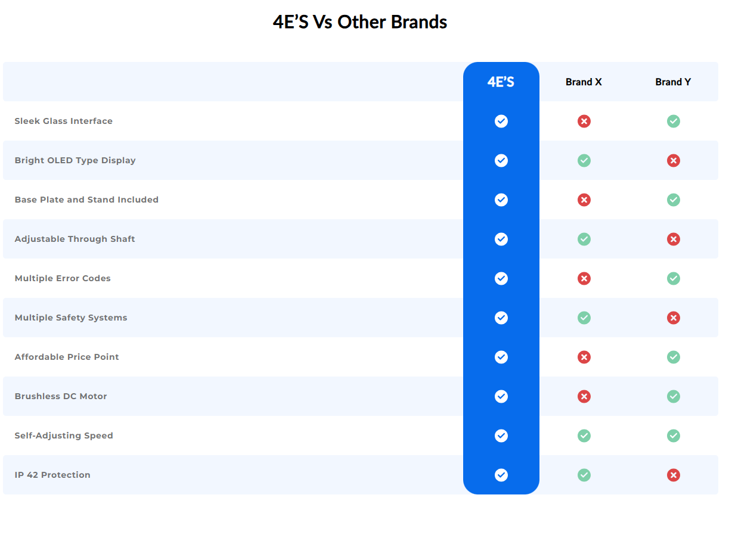Click the Brushless DC Motor label
Image resolution: width=732 pixels, height=560 pixels.
click(x=61, y=396)
